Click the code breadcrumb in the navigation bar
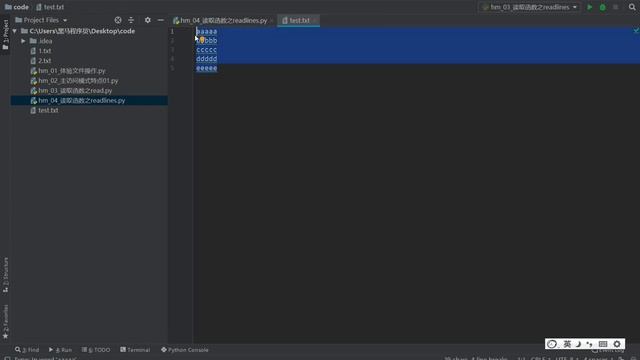This screenshot has height=360, width=640. pyautogui.click(x=17, y=7)
